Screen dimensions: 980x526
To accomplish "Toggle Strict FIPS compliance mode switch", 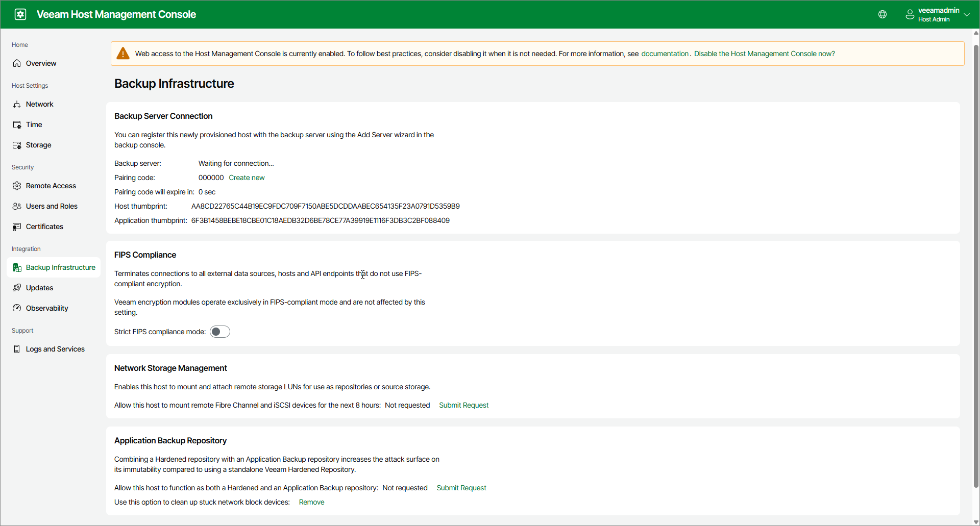I will coord(220,332).
